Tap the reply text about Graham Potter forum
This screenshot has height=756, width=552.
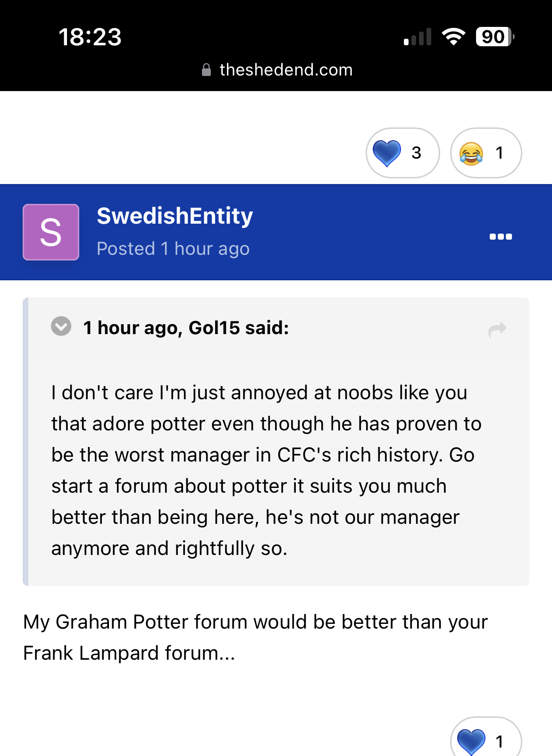pos(255,638)
